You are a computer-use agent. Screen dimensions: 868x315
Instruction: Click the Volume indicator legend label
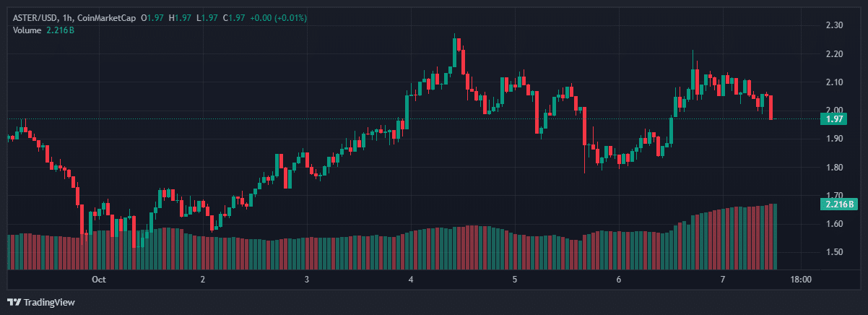click(x=28, y=29)
